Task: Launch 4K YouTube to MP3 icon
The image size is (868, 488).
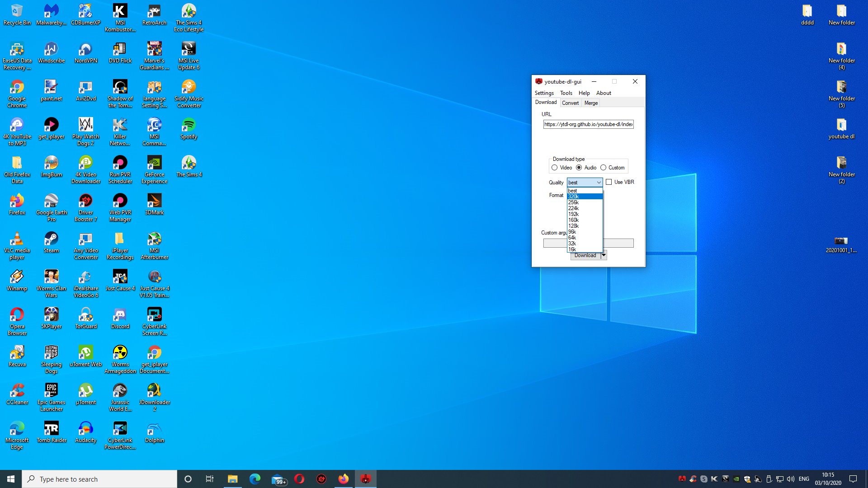Action: tap(17, 132)
